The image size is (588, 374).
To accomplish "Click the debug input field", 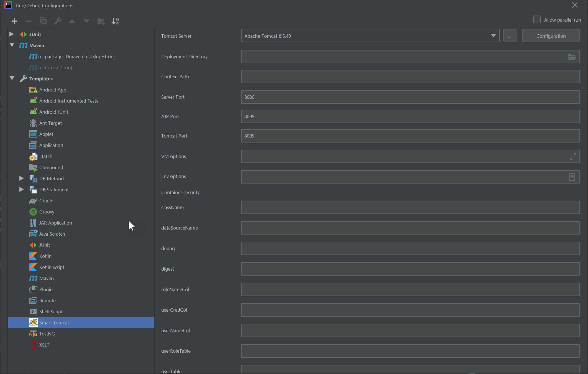I will point(410,248).
